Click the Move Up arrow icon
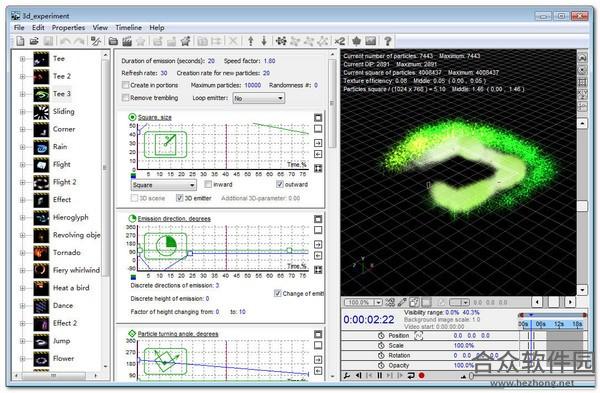This screenshot has height=393, width=600. point(251,41)
